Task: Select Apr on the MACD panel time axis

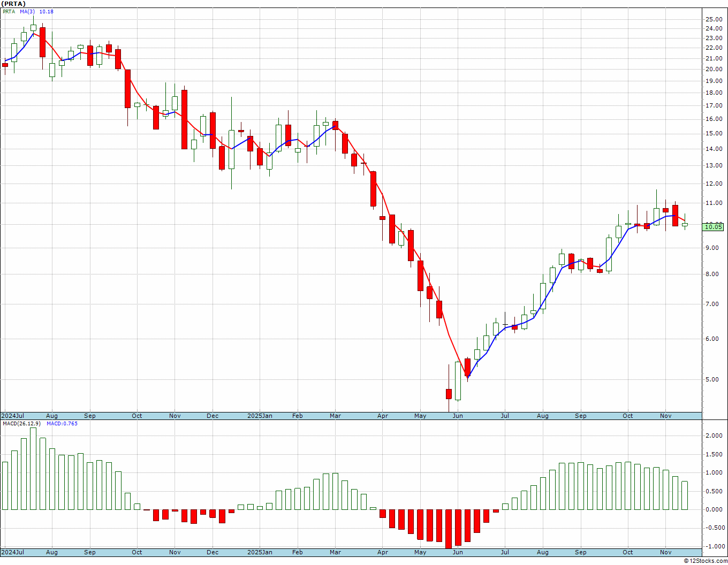Action: 383,552
